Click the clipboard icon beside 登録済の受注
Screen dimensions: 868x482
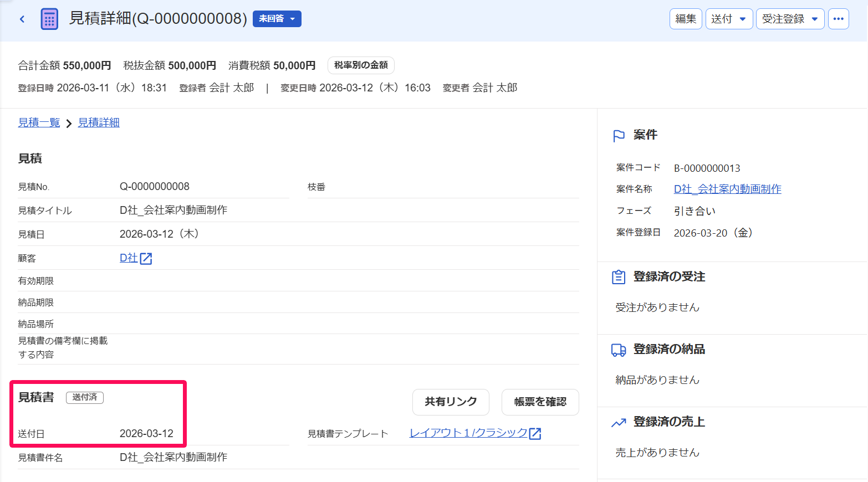tap(619, 277)
